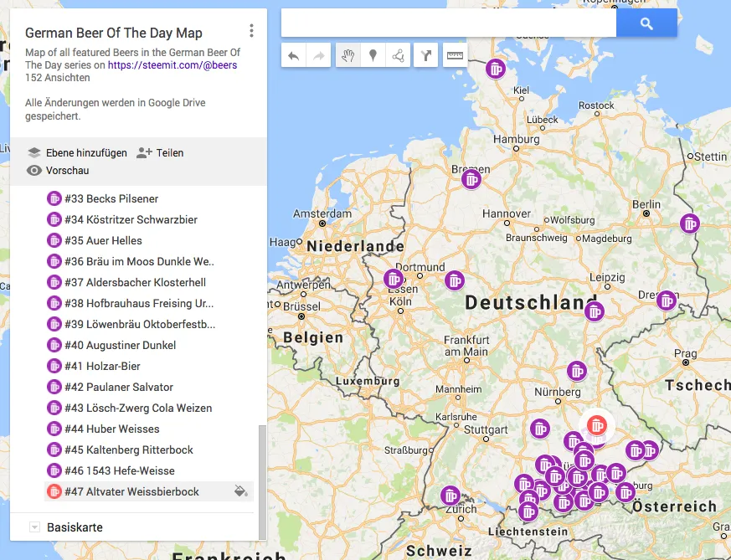Click the red beer marker on map
This screenshot has height=560, width=731.
pos(597,425)
